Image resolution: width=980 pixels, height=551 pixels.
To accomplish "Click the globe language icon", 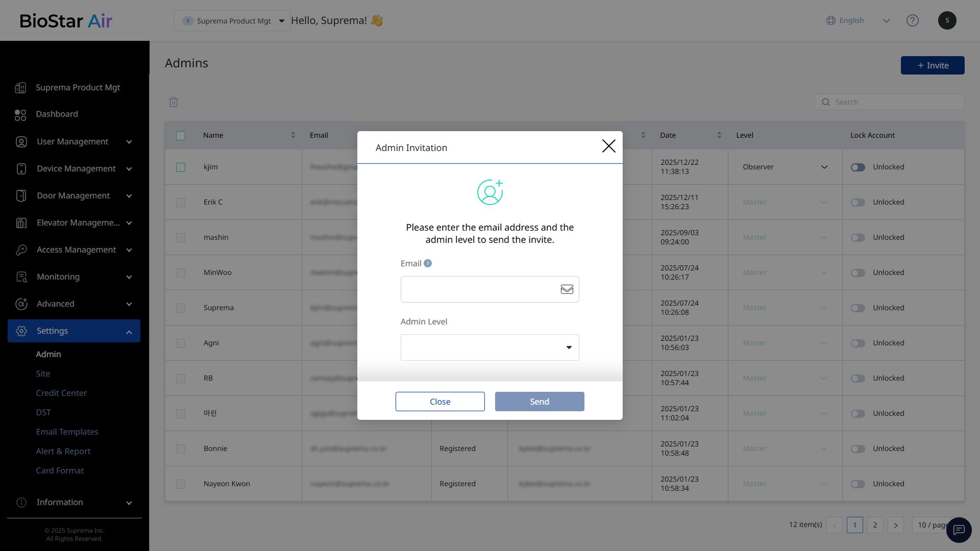I will click(x=831, y=20).
